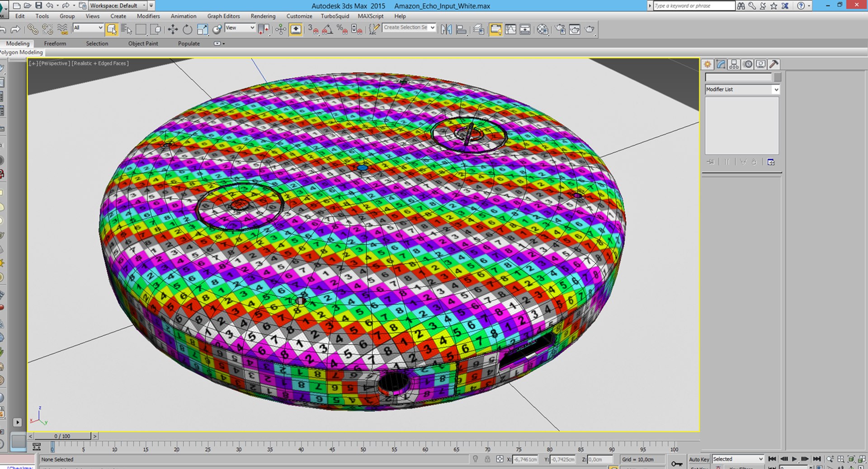Play the animation

tap(794, 459)
